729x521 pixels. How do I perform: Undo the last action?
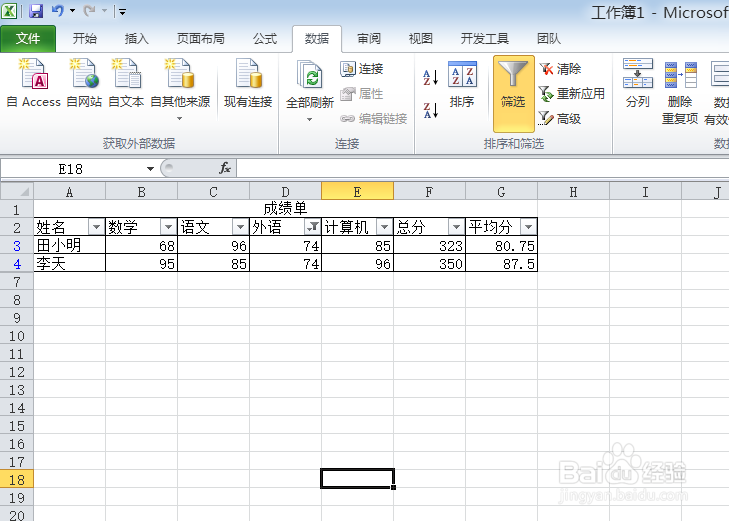pyautogui.click(x=58, y=11)
